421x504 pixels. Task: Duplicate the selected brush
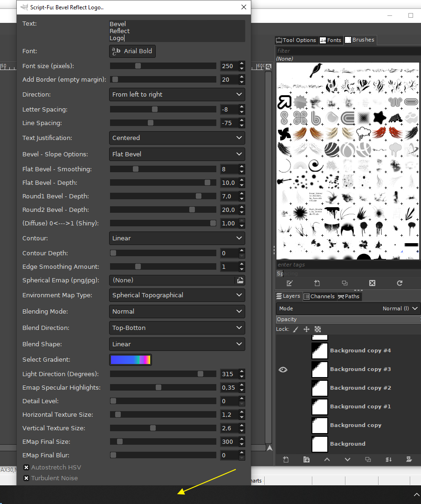pos(345,283)
